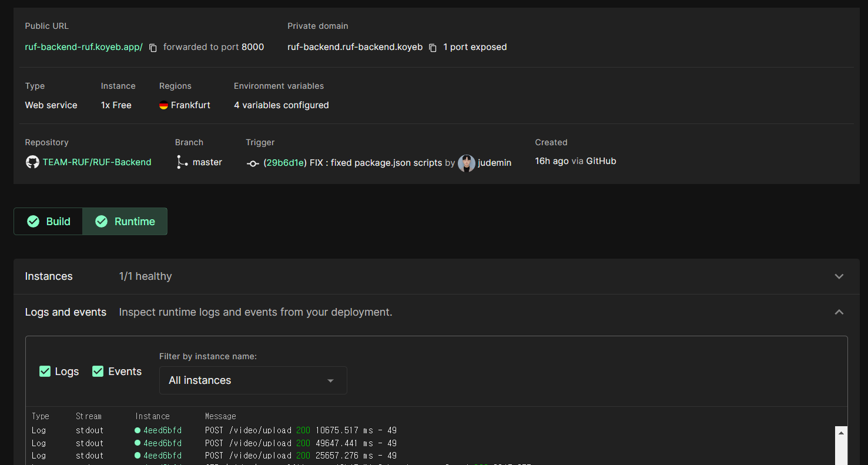Click the 'FIX : fixed package.json scripts' commit message

pos(376,163)
